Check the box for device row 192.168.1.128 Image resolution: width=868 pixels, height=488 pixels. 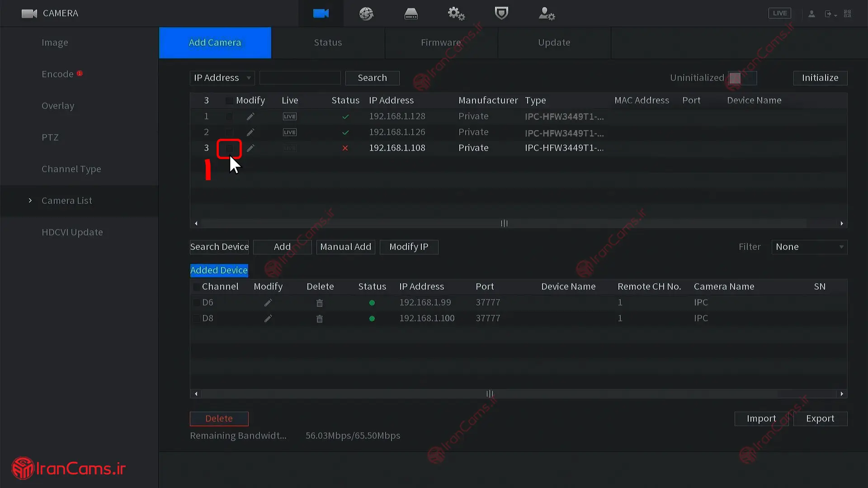click(x=229, y=117)
